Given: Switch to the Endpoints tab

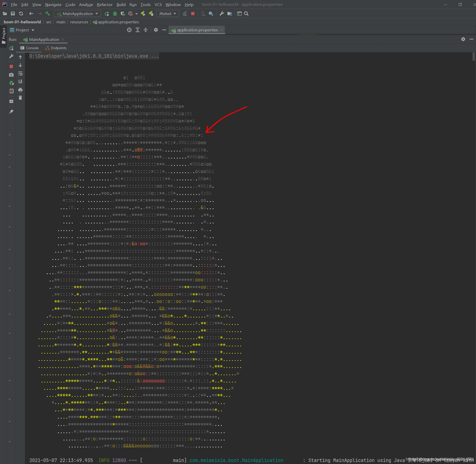Looking at the screenshot, I should pos(56,48).
